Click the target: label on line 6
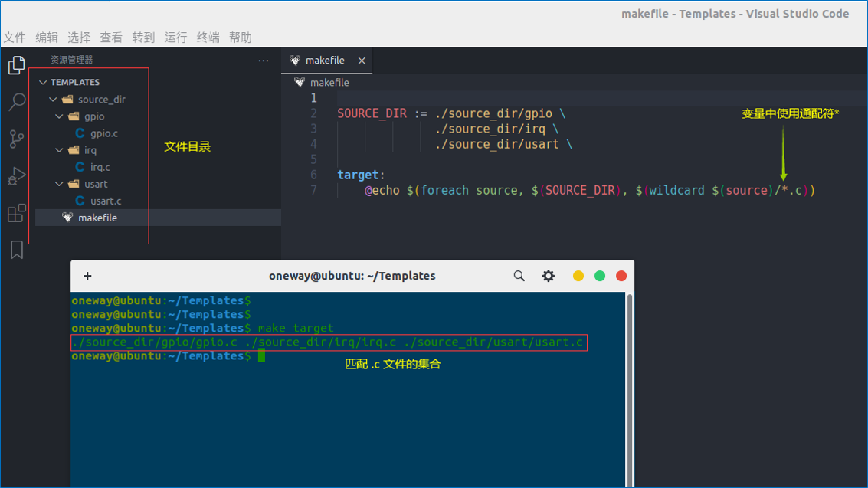 tap(361, 175)
